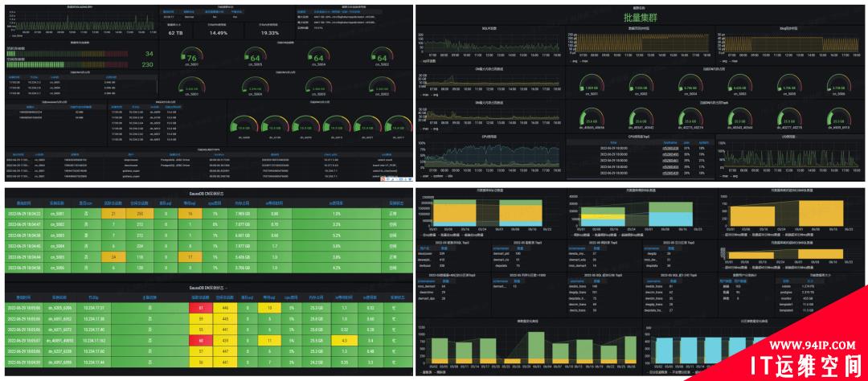Click the cn_5002 cell in CN table
Image resolution: width=868 pixels, height=381 pixels.
tap(58, 224)
